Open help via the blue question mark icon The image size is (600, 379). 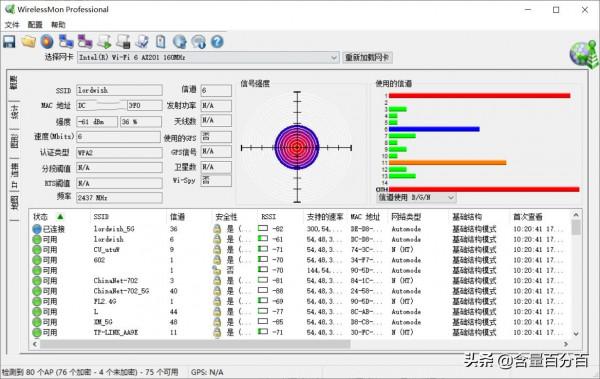pos(217,41)
